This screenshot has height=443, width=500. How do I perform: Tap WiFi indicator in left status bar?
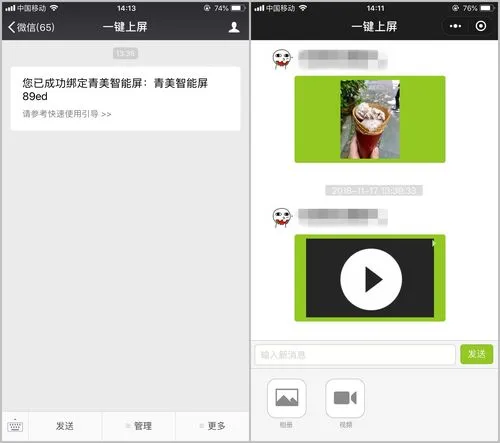54,8
